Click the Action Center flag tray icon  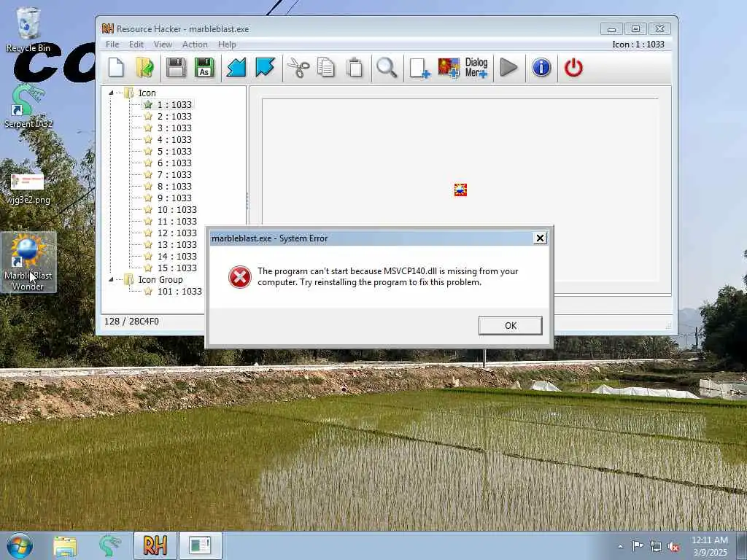click(638, 546)
